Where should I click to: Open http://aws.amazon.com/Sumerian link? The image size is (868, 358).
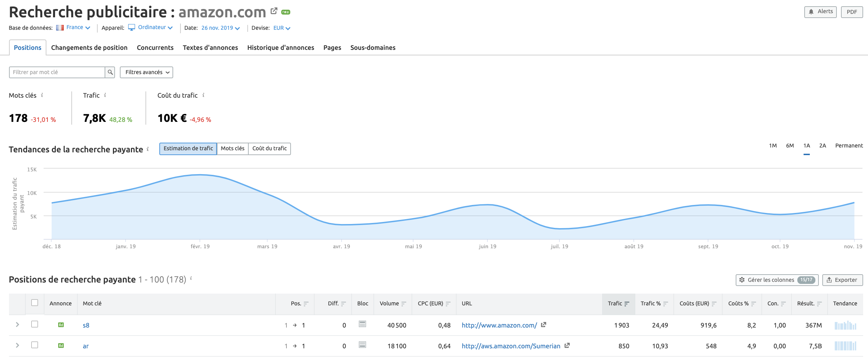[511, 346]
